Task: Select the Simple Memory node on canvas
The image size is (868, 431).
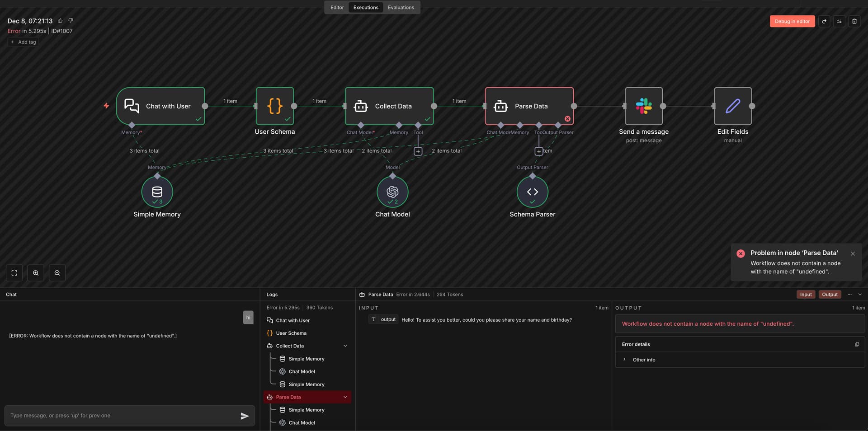Action: coord(157,192)
